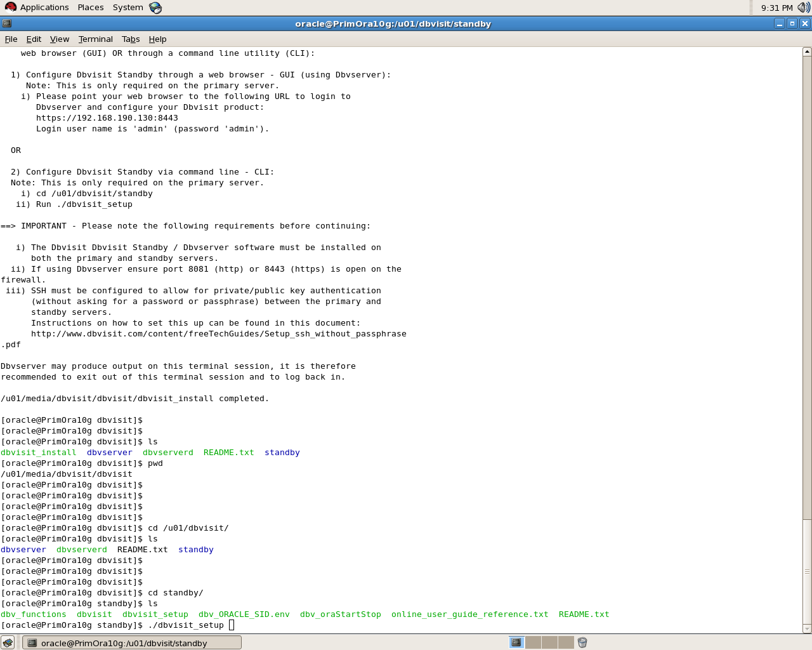
Task: Click the volume speaker icon
Action: [x=803, y=8]
